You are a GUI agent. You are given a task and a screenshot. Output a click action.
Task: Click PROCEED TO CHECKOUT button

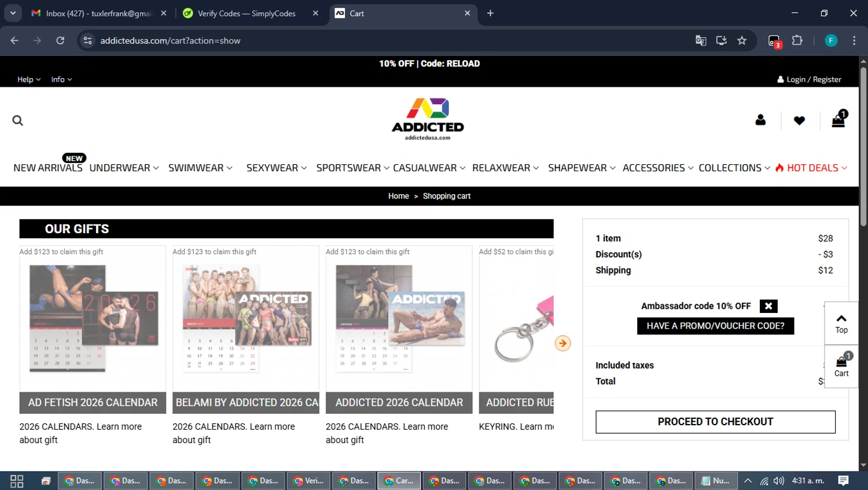715,422
